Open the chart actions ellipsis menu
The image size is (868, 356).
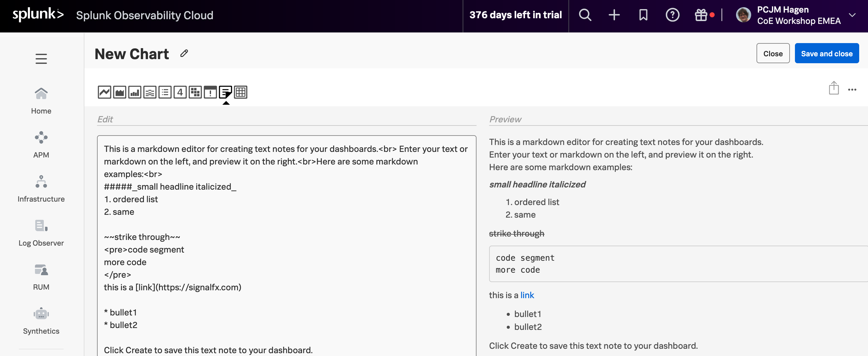coord(852,90)
